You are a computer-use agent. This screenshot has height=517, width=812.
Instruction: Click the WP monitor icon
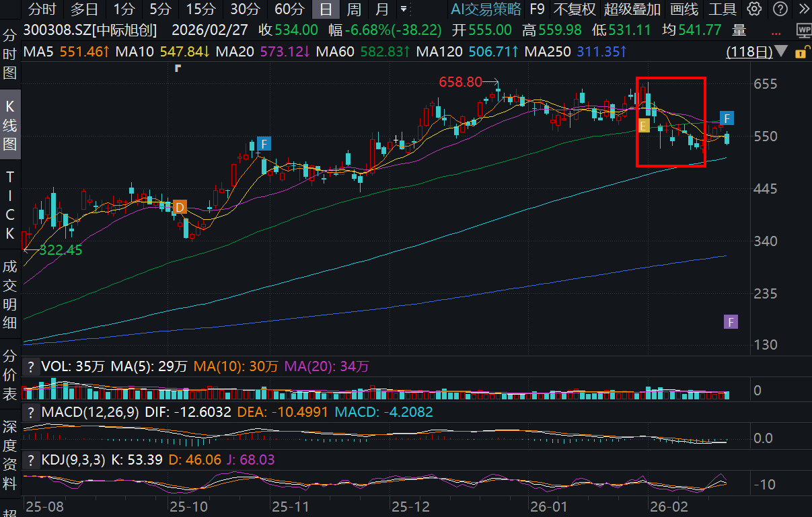(803, 30)
